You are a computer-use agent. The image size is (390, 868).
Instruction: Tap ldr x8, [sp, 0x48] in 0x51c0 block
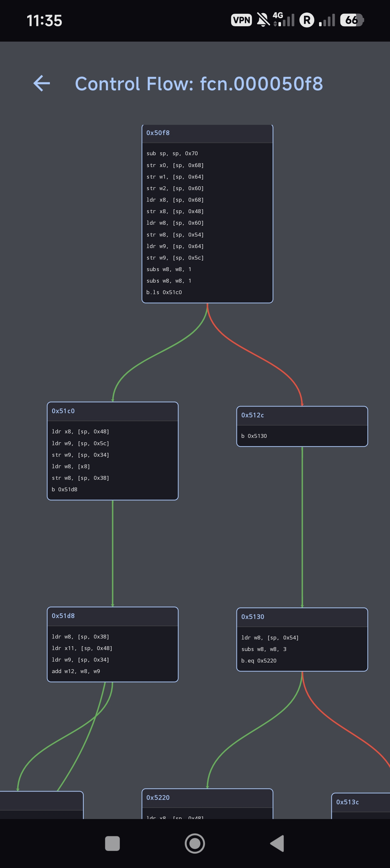click(x=81, y=431)
